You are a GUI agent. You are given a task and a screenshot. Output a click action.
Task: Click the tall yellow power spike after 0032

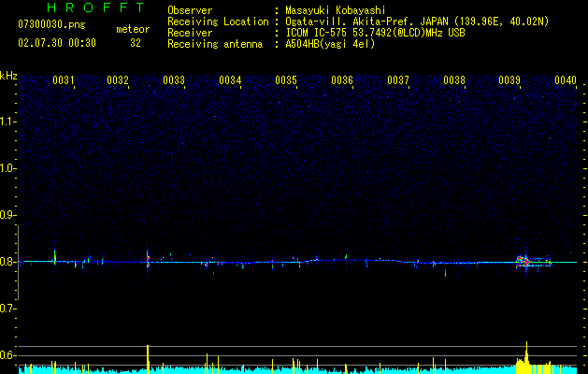(x=148, y=359)
